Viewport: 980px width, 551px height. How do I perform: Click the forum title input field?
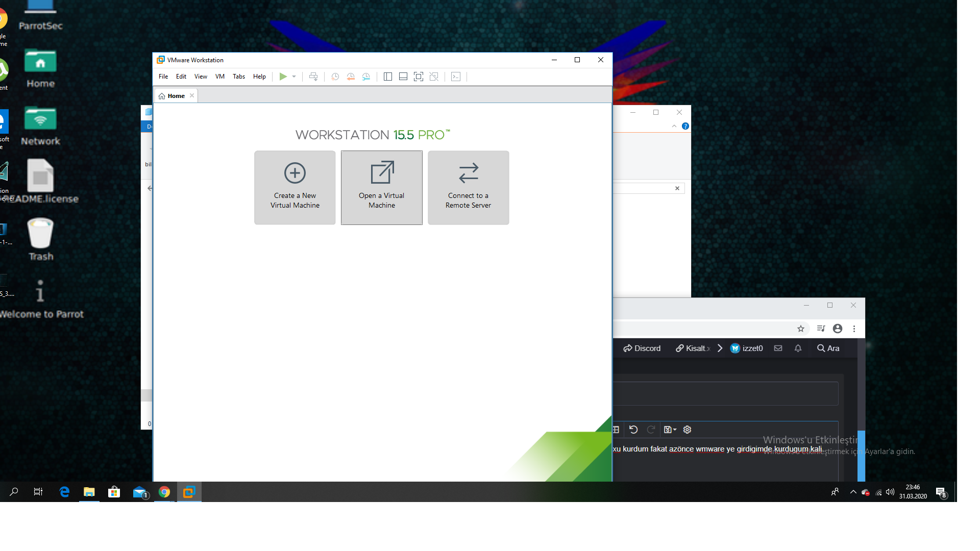pyautogui.click(x=725, y=394)
